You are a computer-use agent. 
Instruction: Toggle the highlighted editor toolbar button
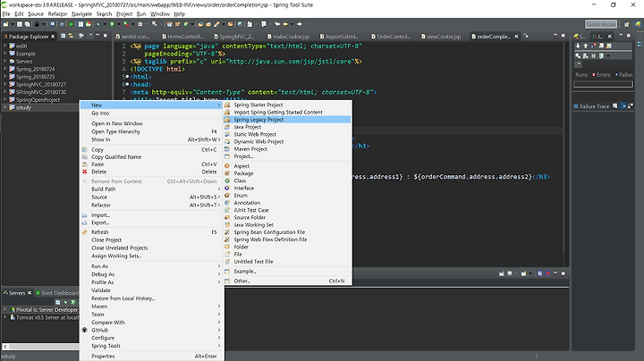point(80,24)
